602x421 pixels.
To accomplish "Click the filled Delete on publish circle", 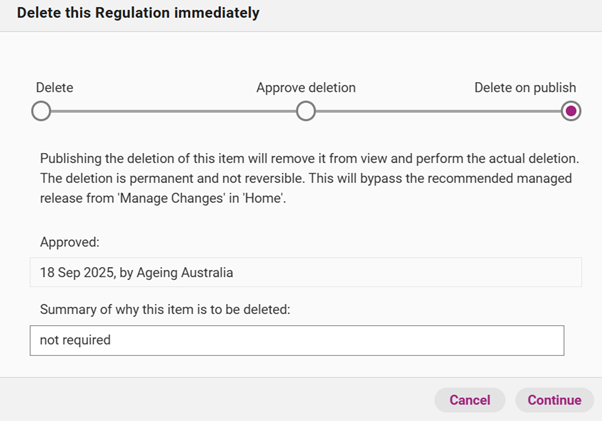I will click(x=571, y=111).
